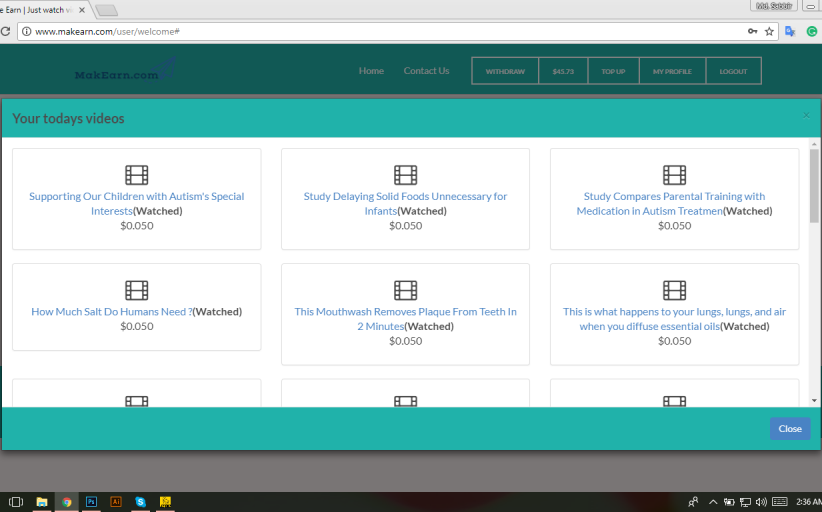This screenshot has width=822, height=512.
Task: Open Skype from the taskbar
Action: (x=140, y=501)
